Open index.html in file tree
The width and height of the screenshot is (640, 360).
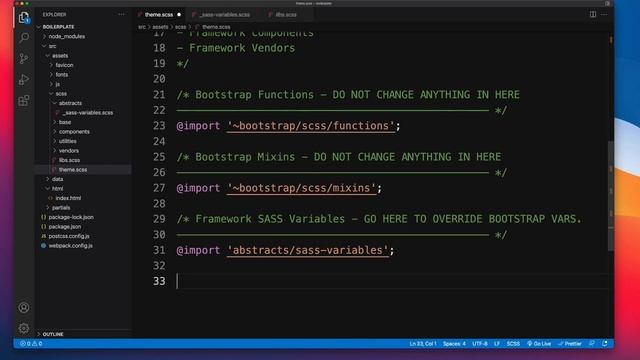(x=68, y=198)
